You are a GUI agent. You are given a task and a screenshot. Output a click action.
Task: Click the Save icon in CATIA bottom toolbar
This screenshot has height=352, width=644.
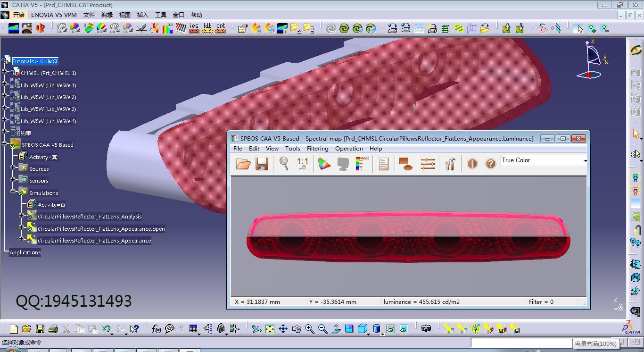point(40,329)
